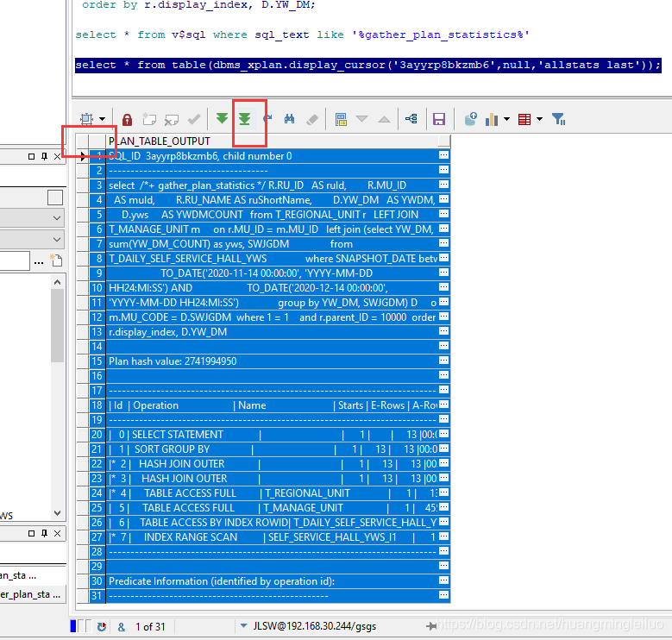Click the highlighted dbms_xplan.display_cursor statement

[368, 65]
